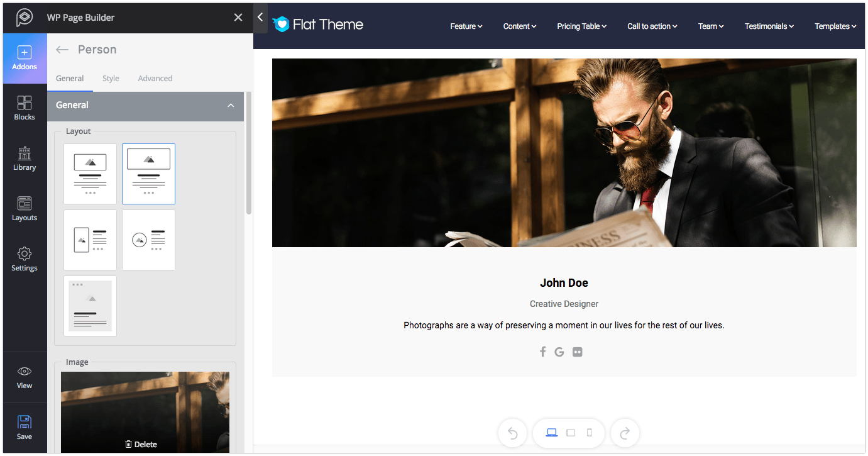Click the WP Page Builder logo

click(25, 18)
